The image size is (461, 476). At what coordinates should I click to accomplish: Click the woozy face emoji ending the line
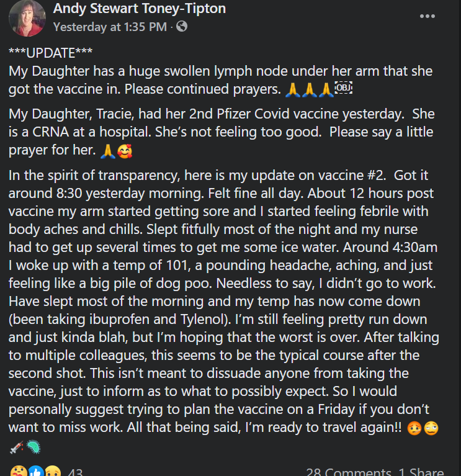coord(431,428)
